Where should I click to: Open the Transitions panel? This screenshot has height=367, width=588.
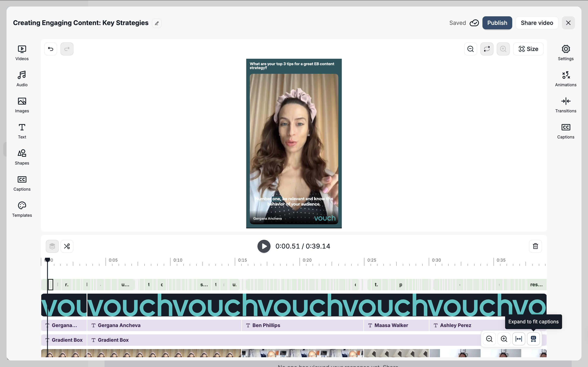tap(565, 105)
